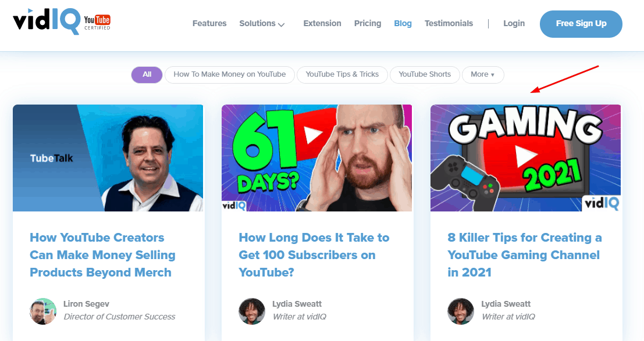The height and width of the screenshot is (341, 644).
Task: Read How YouTube Creators Can Make Money article
Action: click(x=102, y=255)
